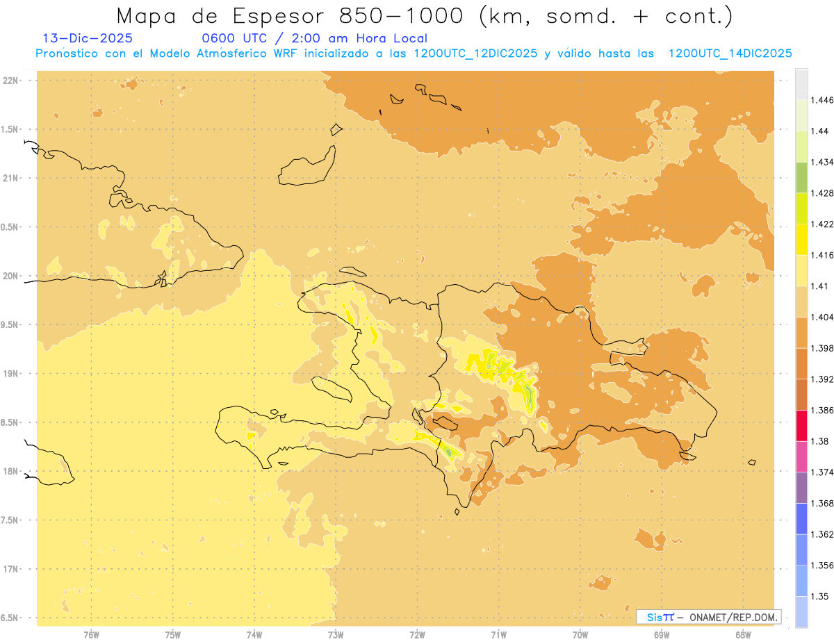Click the 71W longitude label
The width and height of the screenshot is (834, 644).
[x=498, y=634]
